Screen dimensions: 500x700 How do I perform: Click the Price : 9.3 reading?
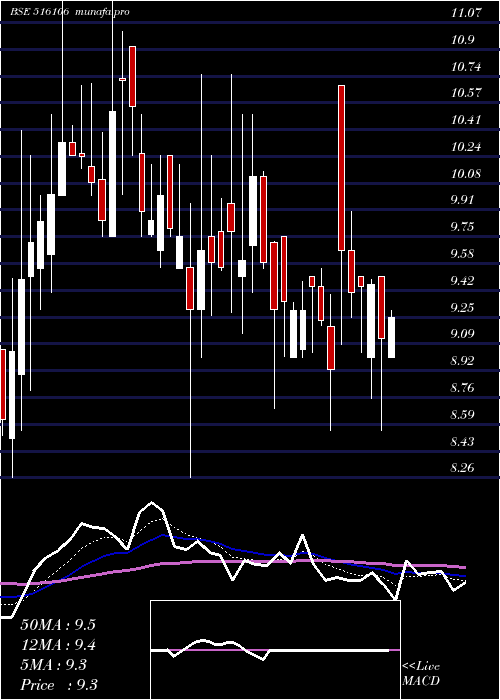59,685
